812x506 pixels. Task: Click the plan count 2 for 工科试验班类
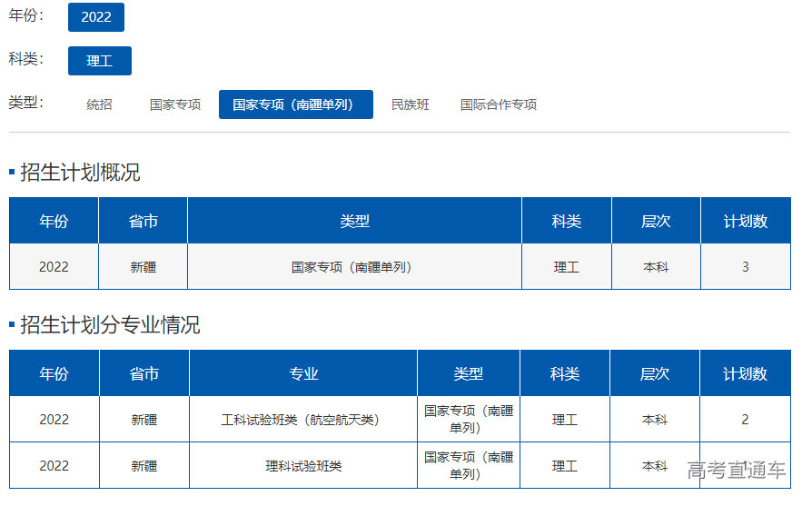[x=745, y=420]
